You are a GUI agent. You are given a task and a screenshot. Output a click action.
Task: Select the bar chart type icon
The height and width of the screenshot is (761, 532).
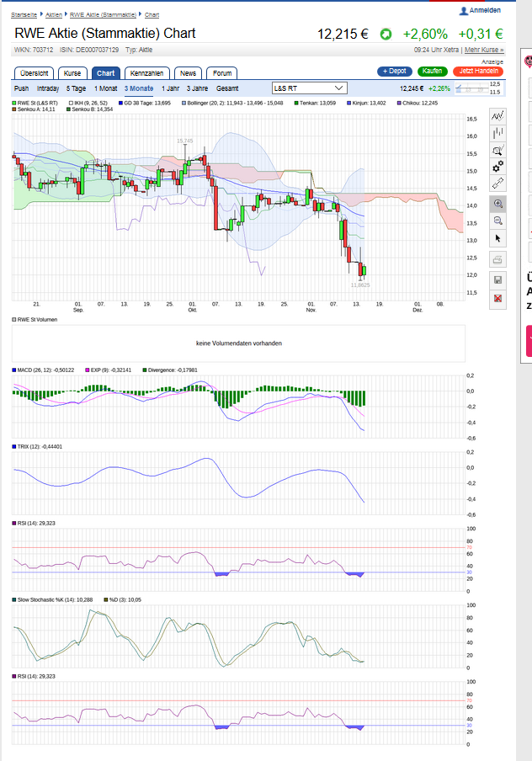(x=497, y=133)
